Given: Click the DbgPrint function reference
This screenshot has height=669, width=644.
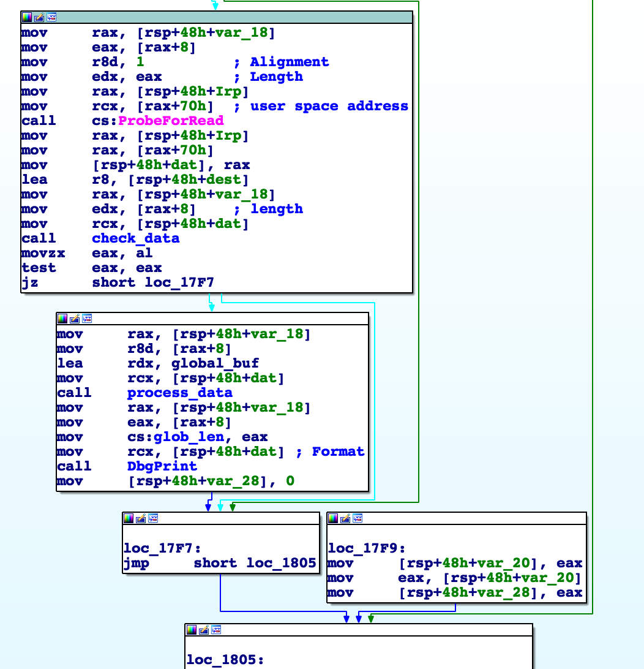Looking at the screenshot, I should [162, 466].
